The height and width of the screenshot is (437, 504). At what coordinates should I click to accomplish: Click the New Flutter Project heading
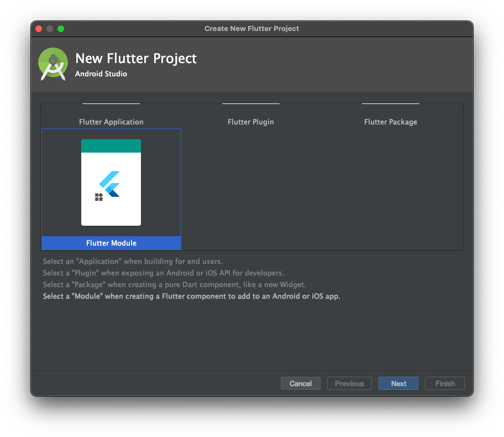pos(136,59)
